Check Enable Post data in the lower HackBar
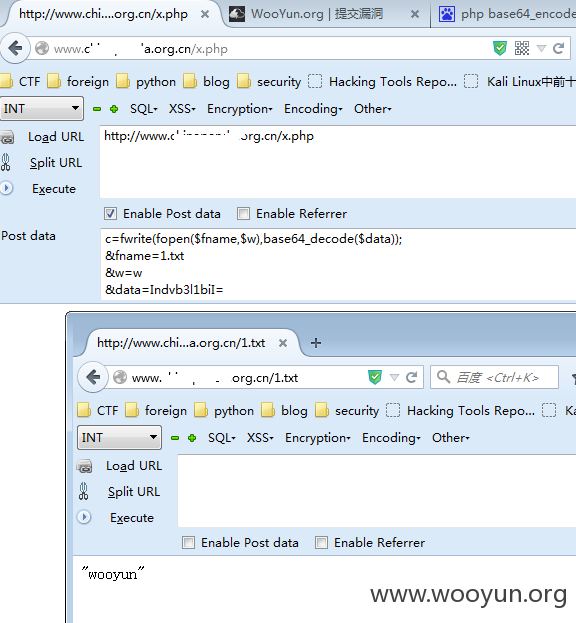Image resolution: width=576 pixels, height=623 pixels. (x=188, y=543)
